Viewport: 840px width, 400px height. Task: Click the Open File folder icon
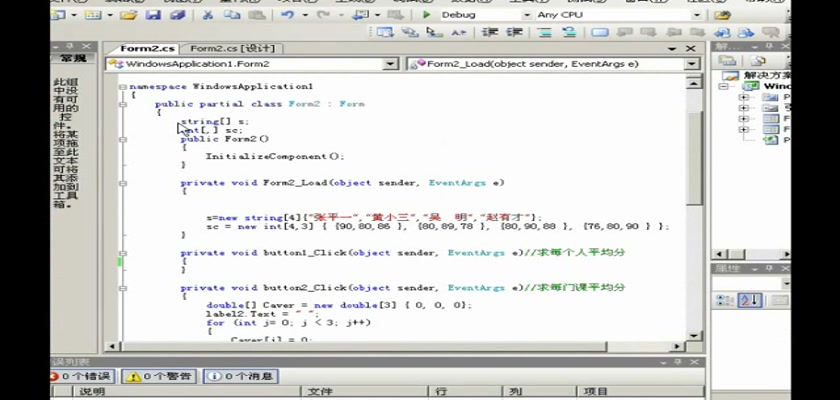point(129,15)
